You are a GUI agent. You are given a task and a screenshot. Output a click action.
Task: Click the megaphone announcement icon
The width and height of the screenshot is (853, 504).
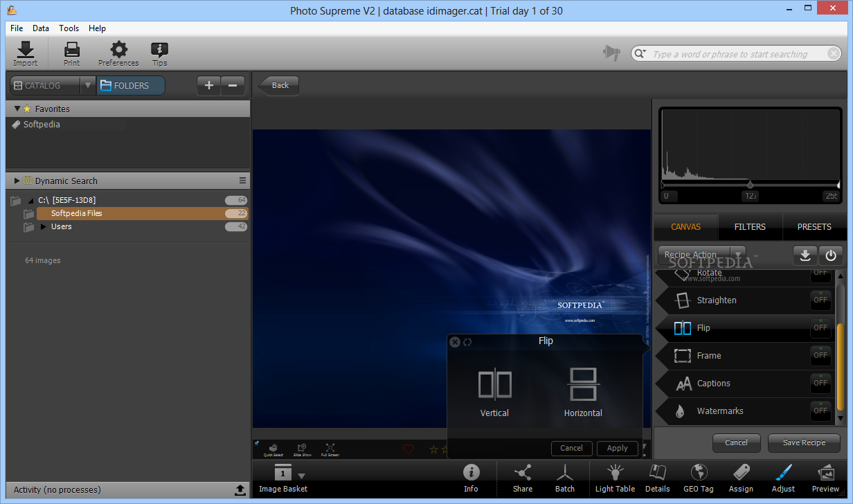point(611,53)
